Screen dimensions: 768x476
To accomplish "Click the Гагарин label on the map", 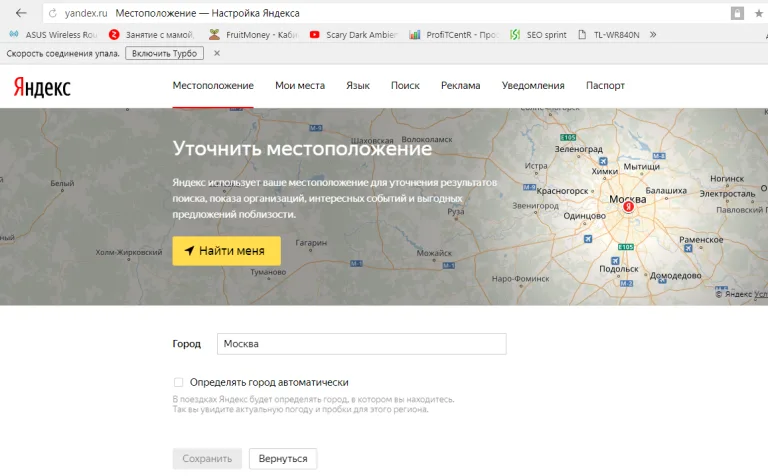I will pos(311,242).
